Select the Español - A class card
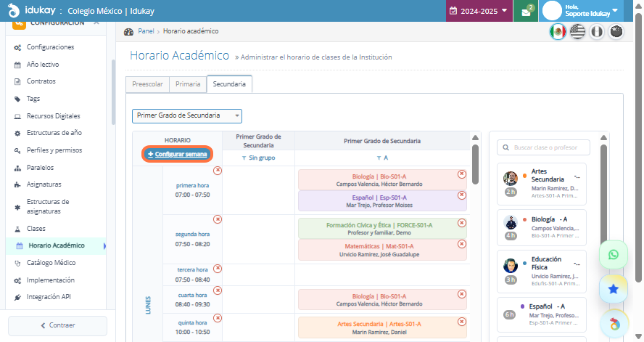Screen dimensions: 644x342 [541, 315]
